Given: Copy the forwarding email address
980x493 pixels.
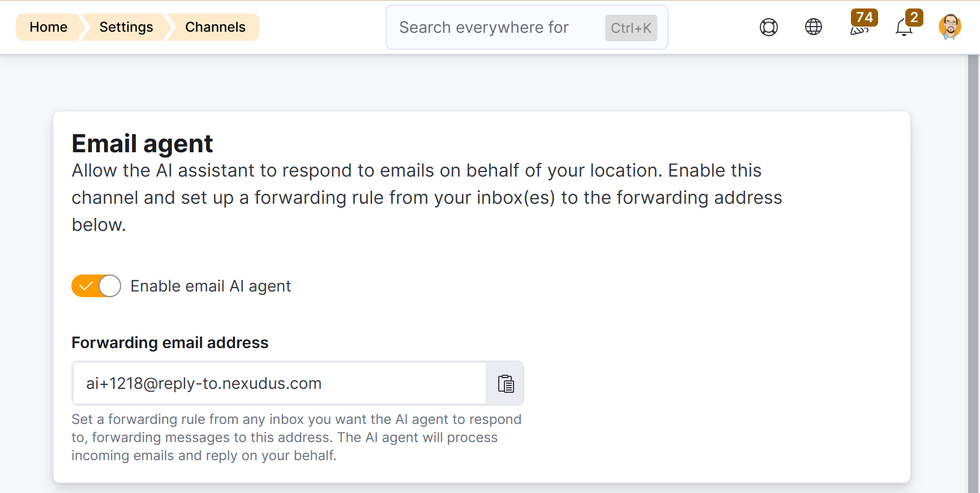Looking at the screenshot, I should 505,383.
